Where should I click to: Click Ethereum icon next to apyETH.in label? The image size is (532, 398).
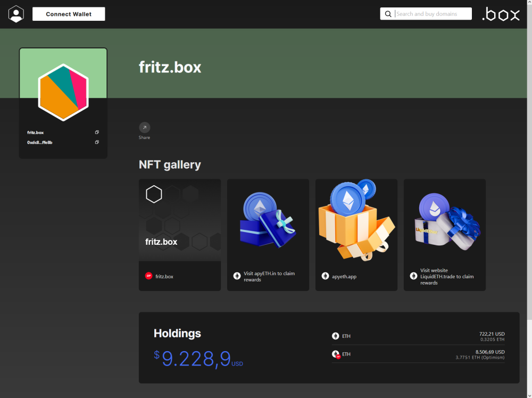click(237, 276)
